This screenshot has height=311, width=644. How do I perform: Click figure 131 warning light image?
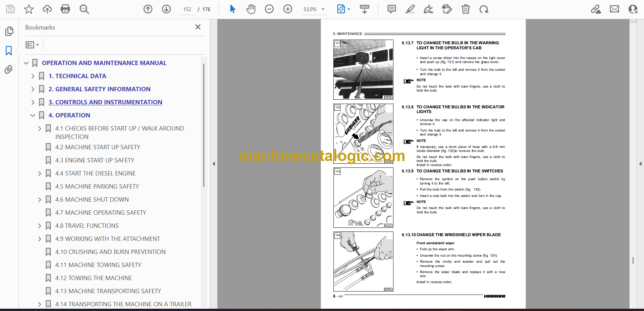pyautogui.click(x=363, y=69)
